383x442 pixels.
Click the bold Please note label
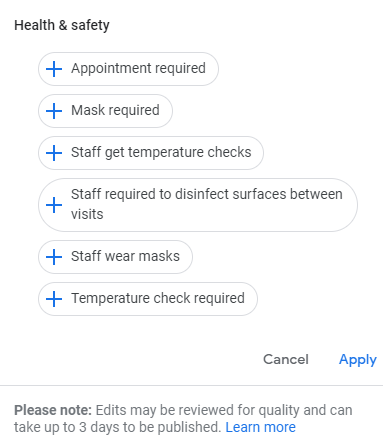(53, 410)
